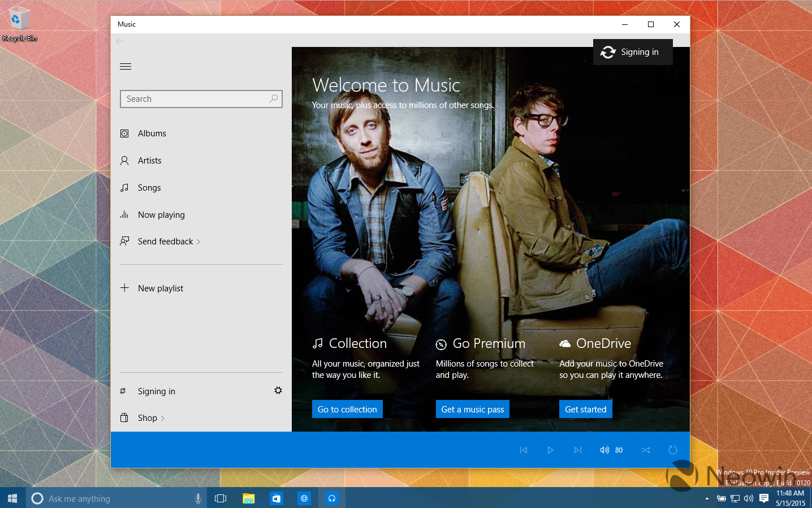Open the Now playing view
The width and height of the screenshot is (812, 508).
click(201, 215)
